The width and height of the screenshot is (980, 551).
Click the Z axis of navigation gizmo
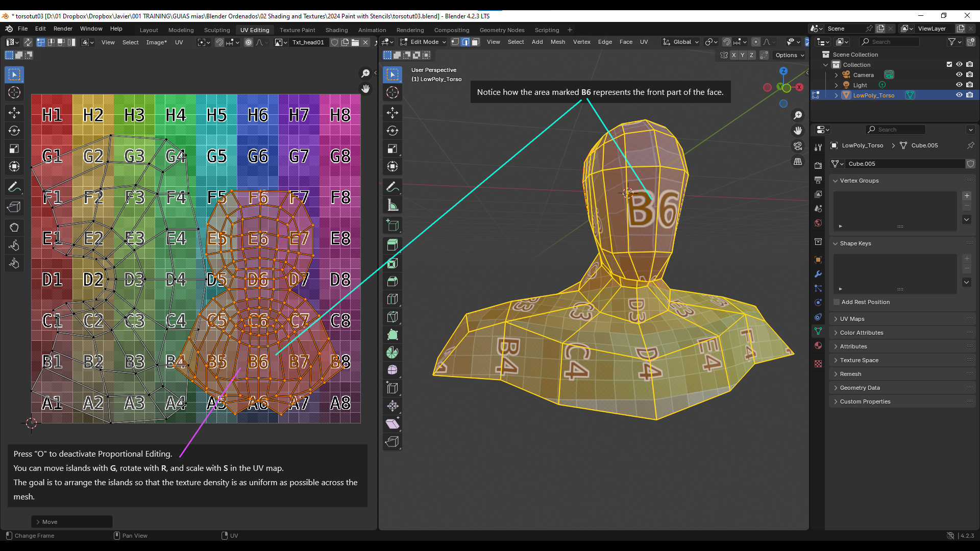[783, 71]
